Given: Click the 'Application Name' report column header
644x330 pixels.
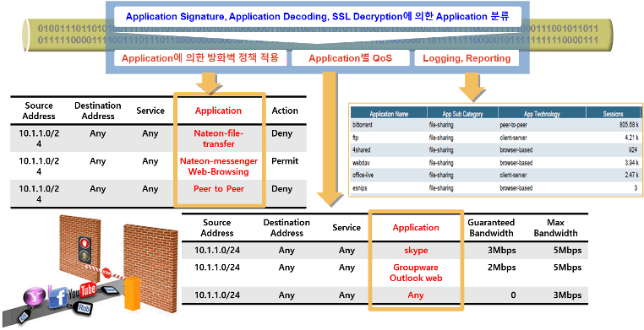Looking at the screenshot, I should click(389, 114).
